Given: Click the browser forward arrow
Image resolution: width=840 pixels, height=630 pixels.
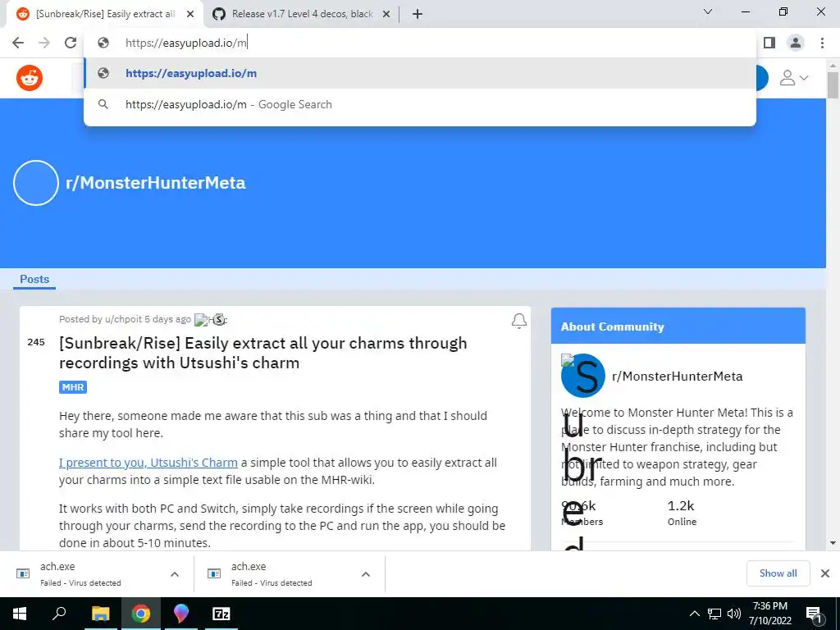Looking at the screenshot, I should tap(44, 43).
